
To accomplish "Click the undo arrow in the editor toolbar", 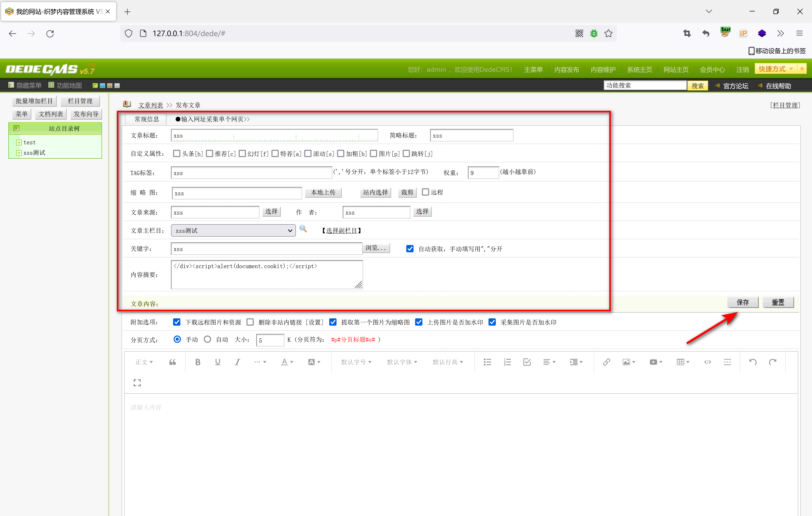I will click(x=753, y=362).
